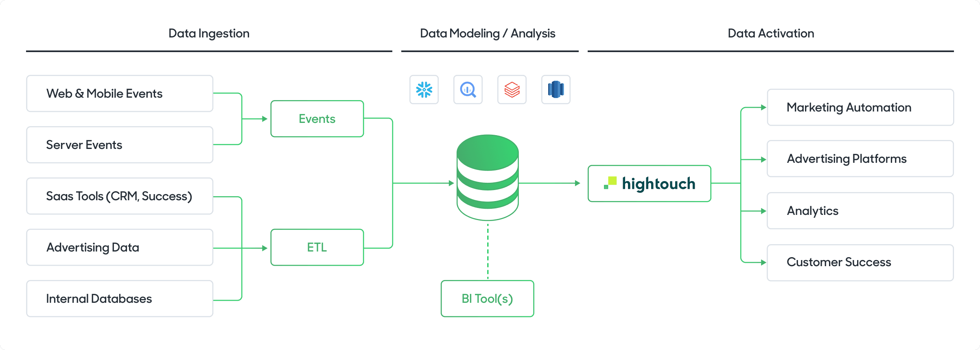Select the Marketing Automation destination
The height and width of the screenshot is (350, 980).
tap(860, 107)
